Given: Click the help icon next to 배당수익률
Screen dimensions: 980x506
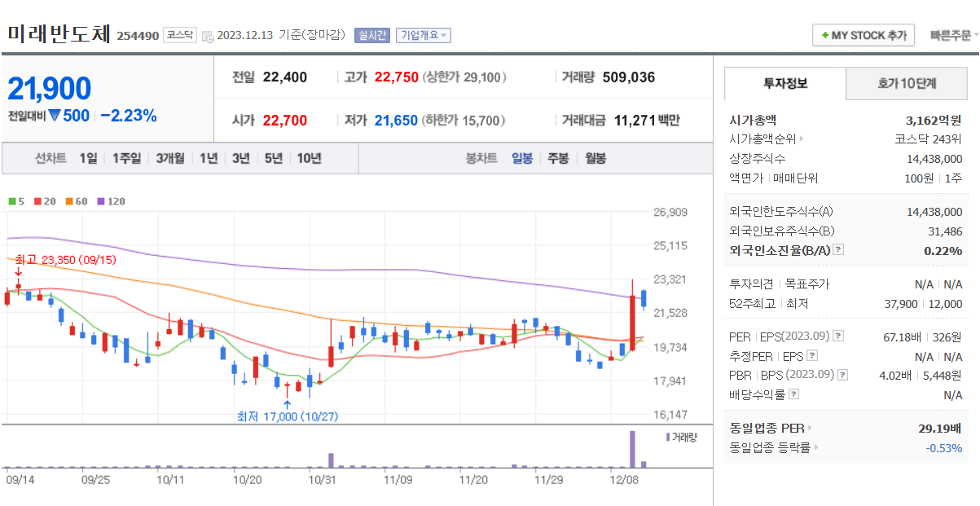Looking at the screenshot, I should [x=794, y=394].
